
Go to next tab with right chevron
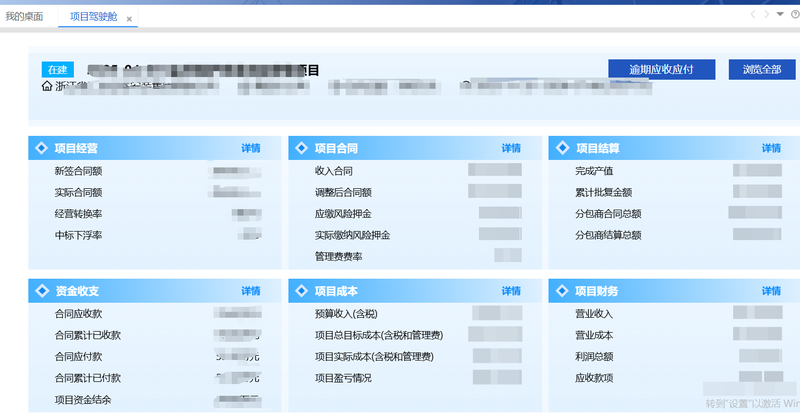pyautogui.click(x=766, y=14)
